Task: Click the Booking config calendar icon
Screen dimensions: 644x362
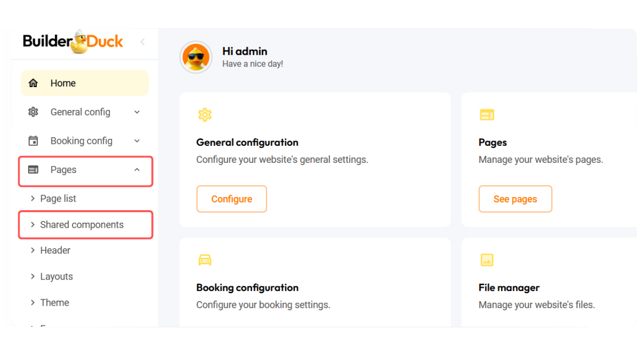Action: pos(33,141)
